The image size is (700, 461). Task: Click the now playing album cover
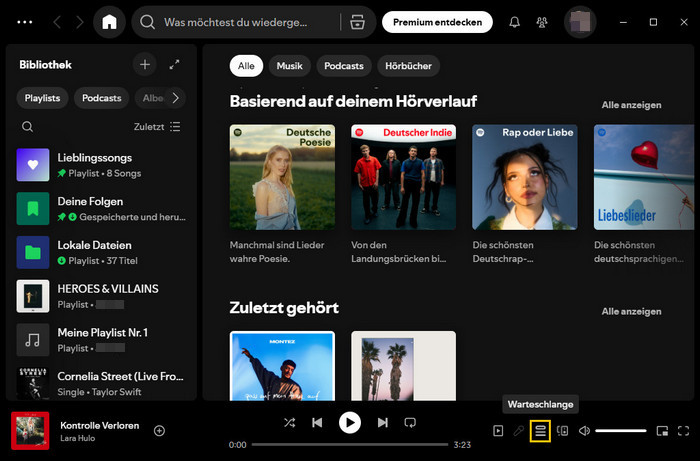pos(30,431)
